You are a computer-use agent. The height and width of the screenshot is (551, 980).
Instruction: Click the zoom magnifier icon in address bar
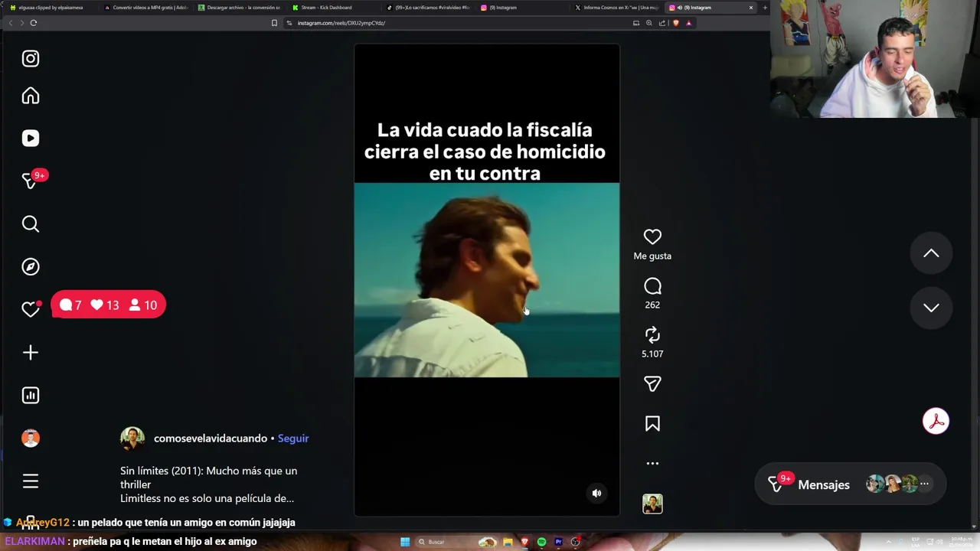pos(649,23)
